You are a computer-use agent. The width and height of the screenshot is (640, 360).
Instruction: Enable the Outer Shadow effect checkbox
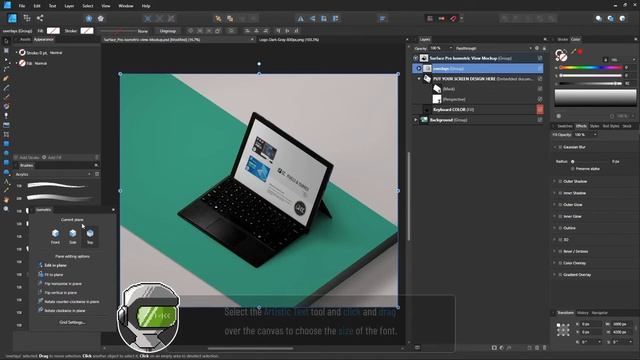coord(560,181)
